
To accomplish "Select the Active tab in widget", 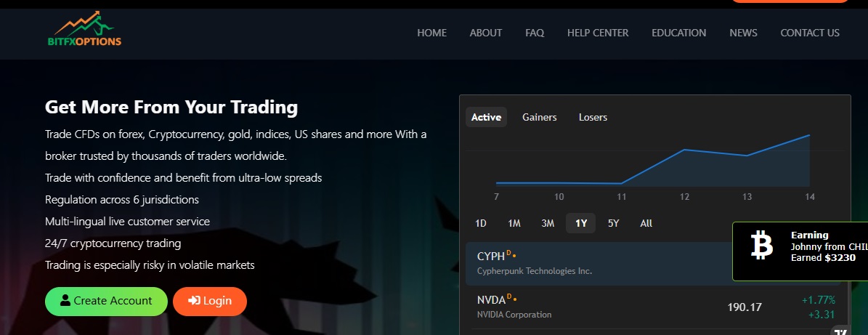I will point(486,117).
